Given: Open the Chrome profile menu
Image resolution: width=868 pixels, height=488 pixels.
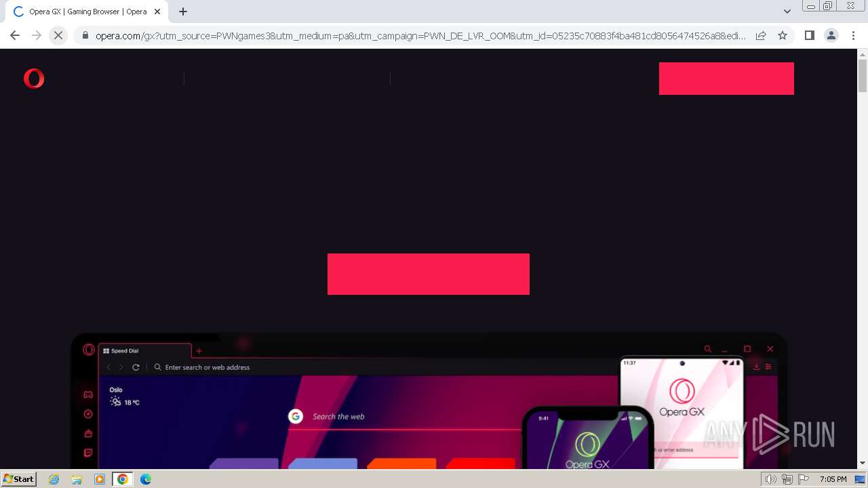Looking at the screenshot, I should click(831, 35).
